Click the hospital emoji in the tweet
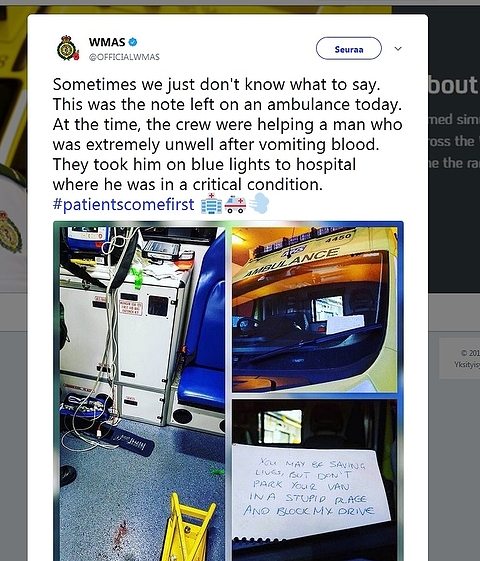 tap(211, 204)
